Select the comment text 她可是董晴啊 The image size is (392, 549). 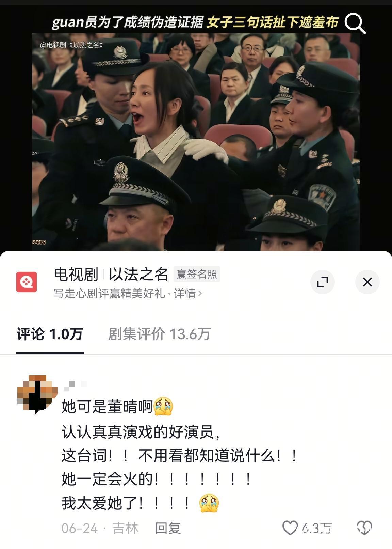107,406
